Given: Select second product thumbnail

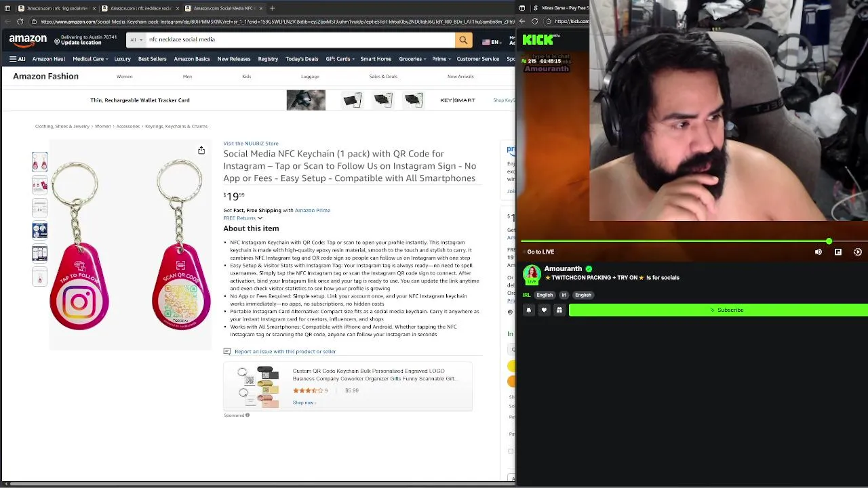Looking at the screenshot, I should pyautogui.click(x=39, y=184).
